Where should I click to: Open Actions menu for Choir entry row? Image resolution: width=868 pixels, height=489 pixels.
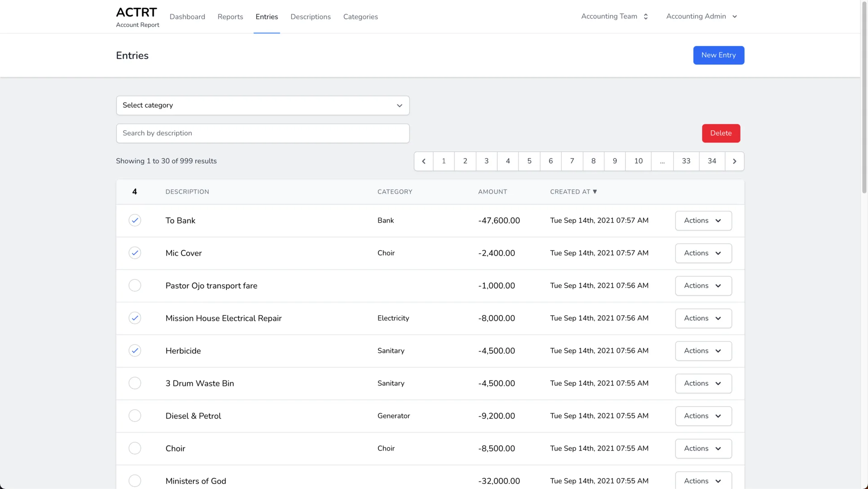pyautogui.click(x=703, y=449)
